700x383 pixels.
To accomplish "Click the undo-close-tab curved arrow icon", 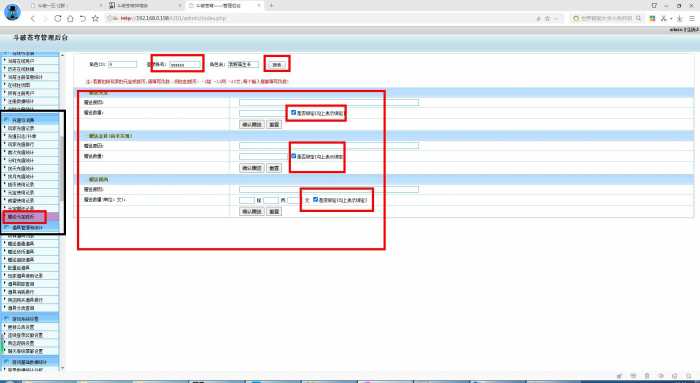I will click(x=83, y=18).
